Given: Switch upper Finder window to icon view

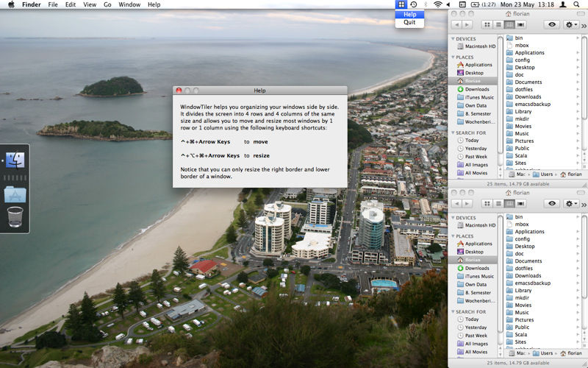Looking at the screenshot, I should tap(487, 25).
